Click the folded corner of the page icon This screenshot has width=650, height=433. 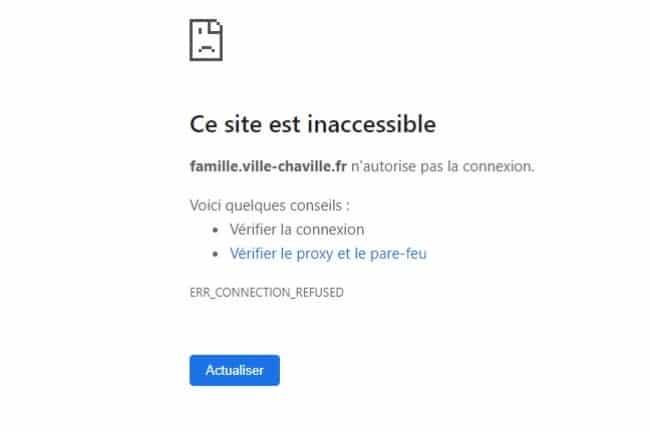(x=216, y=27)
